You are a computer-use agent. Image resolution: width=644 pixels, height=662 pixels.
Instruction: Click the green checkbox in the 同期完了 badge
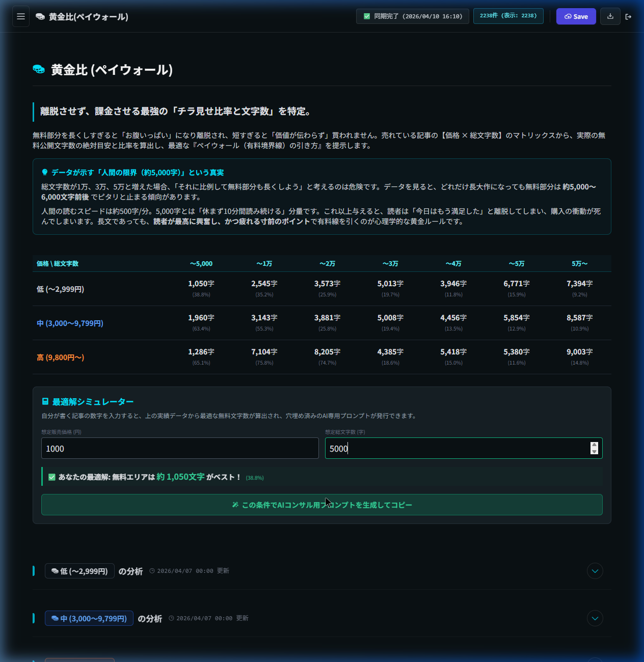coord(366,16)
